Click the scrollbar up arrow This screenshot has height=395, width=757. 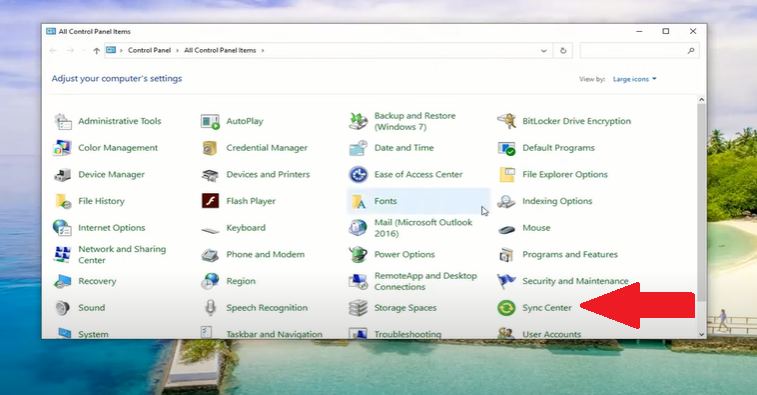[x=701, y=99]
